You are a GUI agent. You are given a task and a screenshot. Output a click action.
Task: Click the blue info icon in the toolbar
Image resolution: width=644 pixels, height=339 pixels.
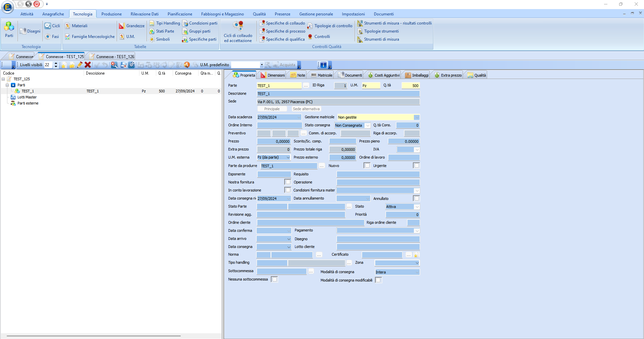[323, 65]
